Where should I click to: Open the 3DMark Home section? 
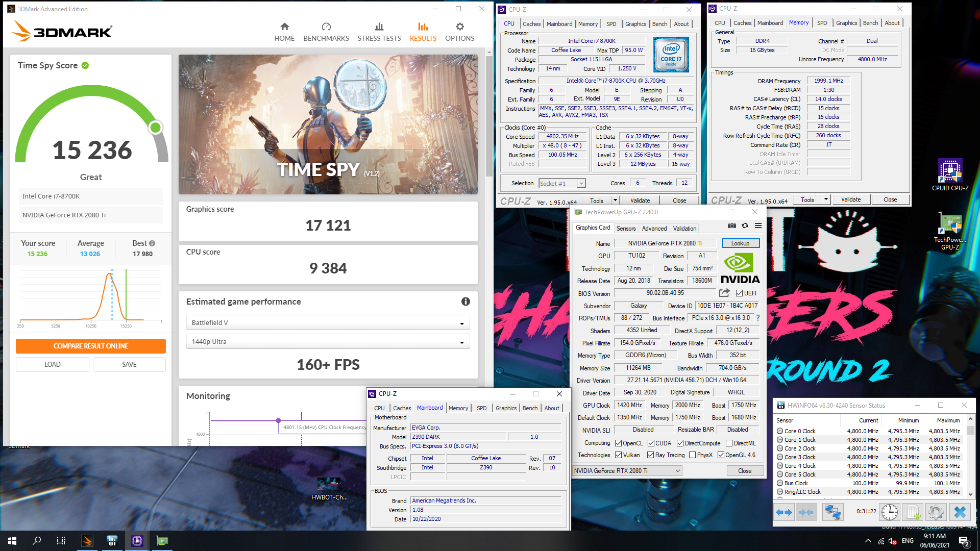coord(284,32)
